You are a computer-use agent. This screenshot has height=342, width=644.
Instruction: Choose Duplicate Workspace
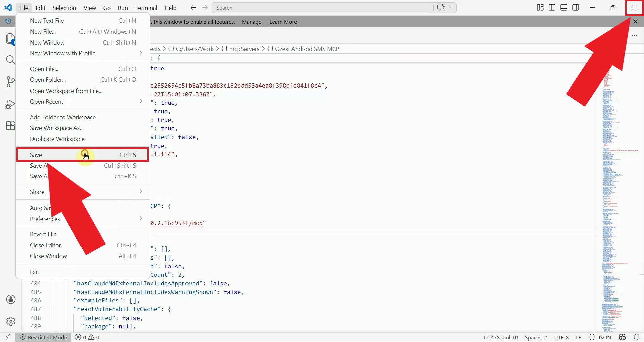(83, 139)
